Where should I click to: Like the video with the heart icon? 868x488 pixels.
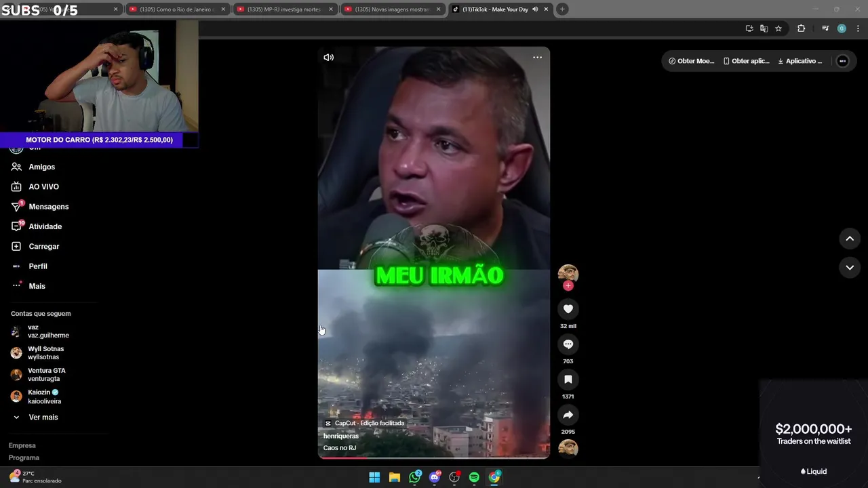(568, 309)
